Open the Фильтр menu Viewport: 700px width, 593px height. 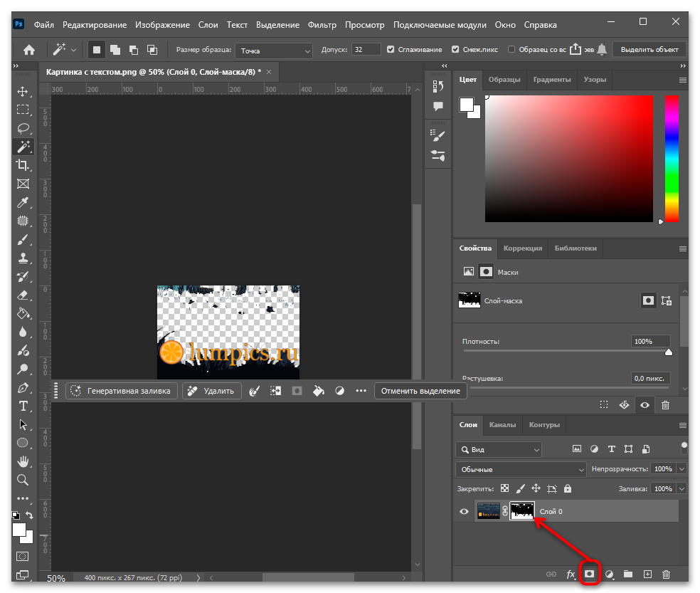322,25
